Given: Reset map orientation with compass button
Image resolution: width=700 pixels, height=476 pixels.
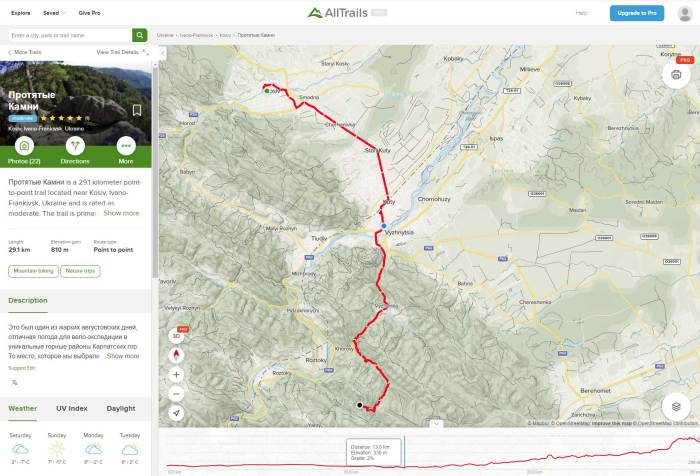Looking at the screenshot, I should [177, 354].
